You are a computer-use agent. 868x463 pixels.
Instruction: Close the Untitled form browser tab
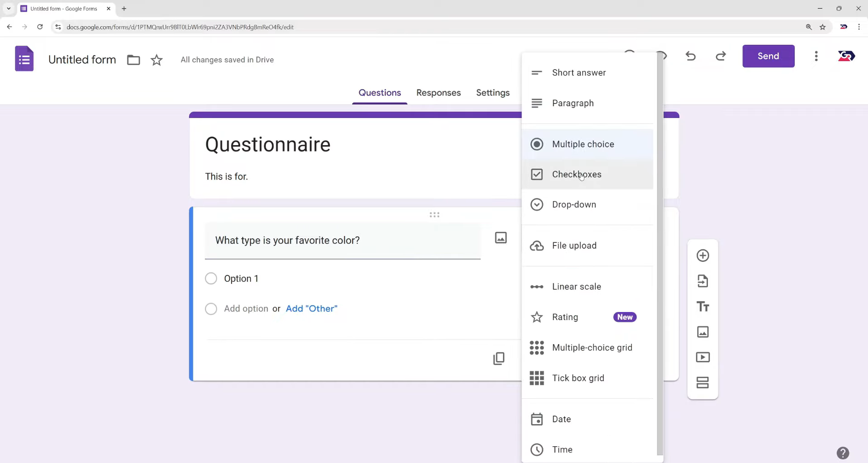click(109, 9)
